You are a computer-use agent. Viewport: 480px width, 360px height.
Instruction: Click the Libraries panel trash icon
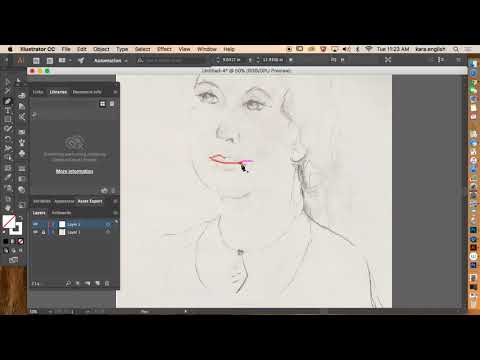click(113, 190)
